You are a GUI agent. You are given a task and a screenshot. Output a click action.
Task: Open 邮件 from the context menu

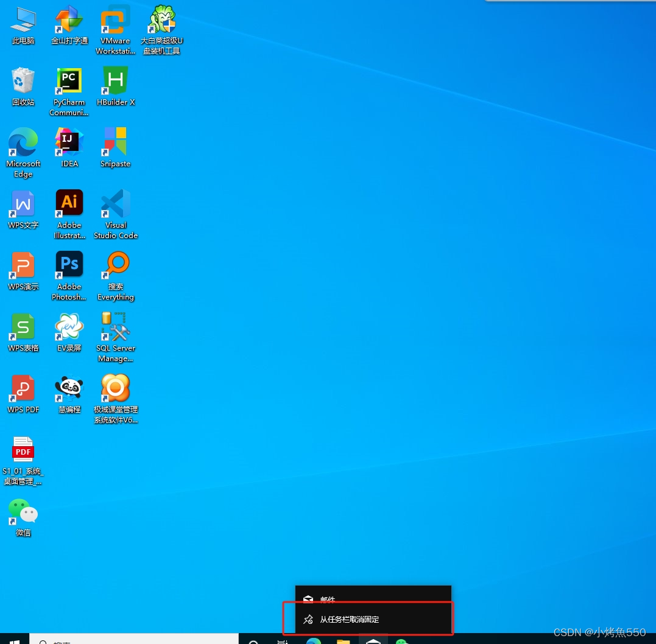coord(373,598)
